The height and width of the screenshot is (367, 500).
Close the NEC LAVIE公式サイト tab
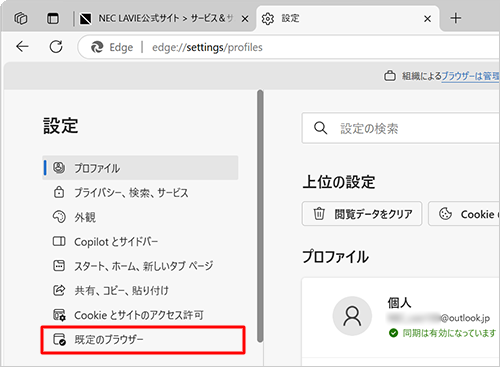(245, 19)
